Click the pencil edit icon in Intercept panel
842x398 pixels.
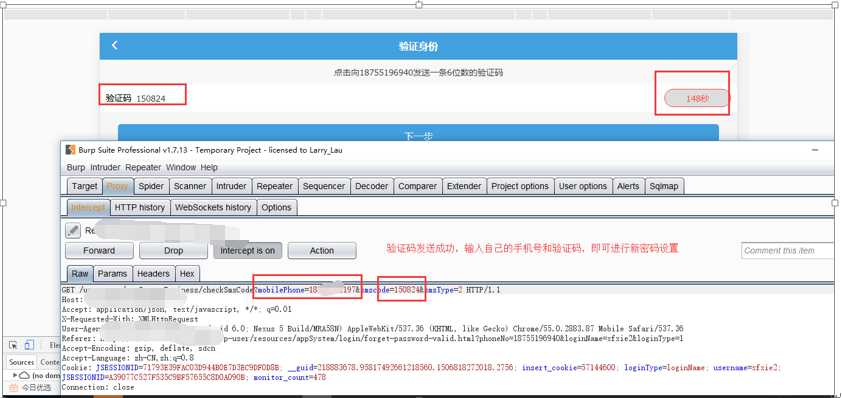pyautogui.click(x=73, y=231)
